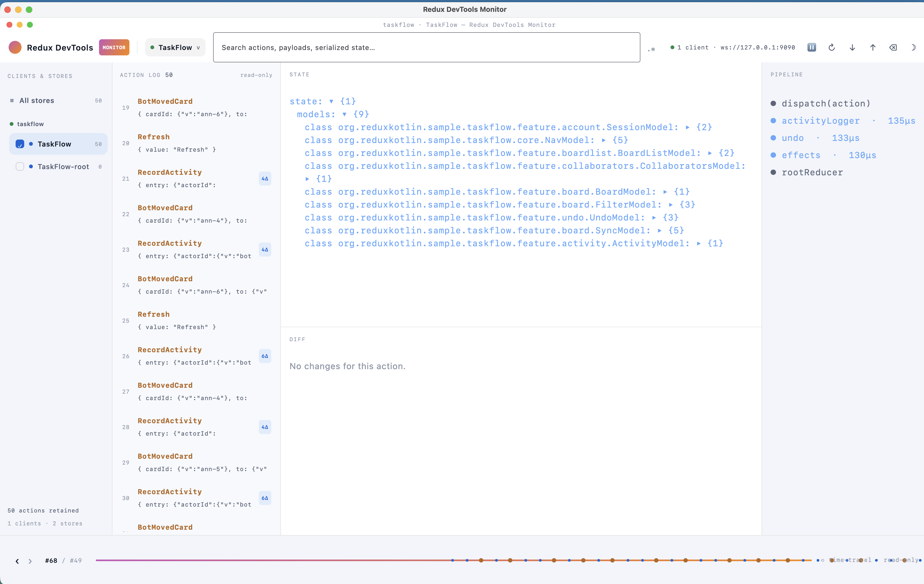924x584 pixels.
Task: Click the up-arrow export icon in toolbar
Action: coord(873,47)
